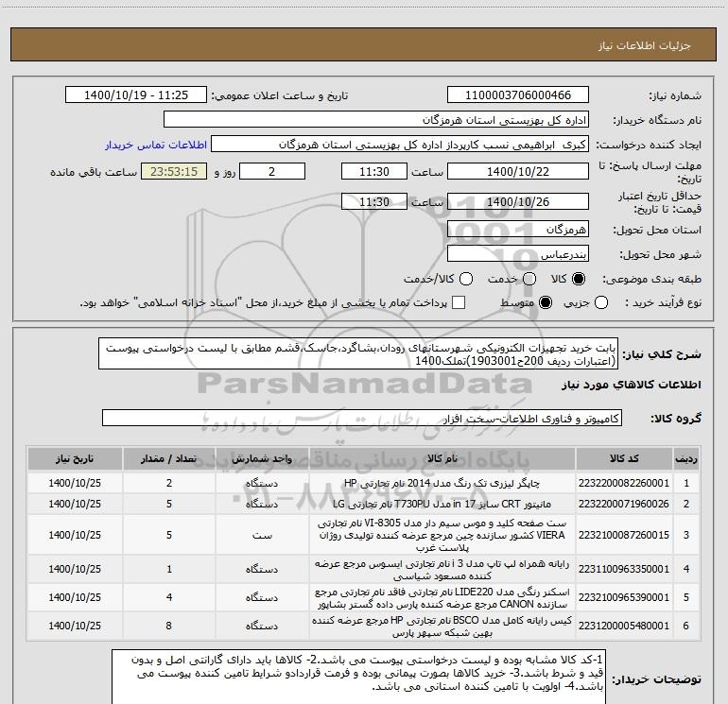Click the need number field 1100003706000466

coord(518,95)
